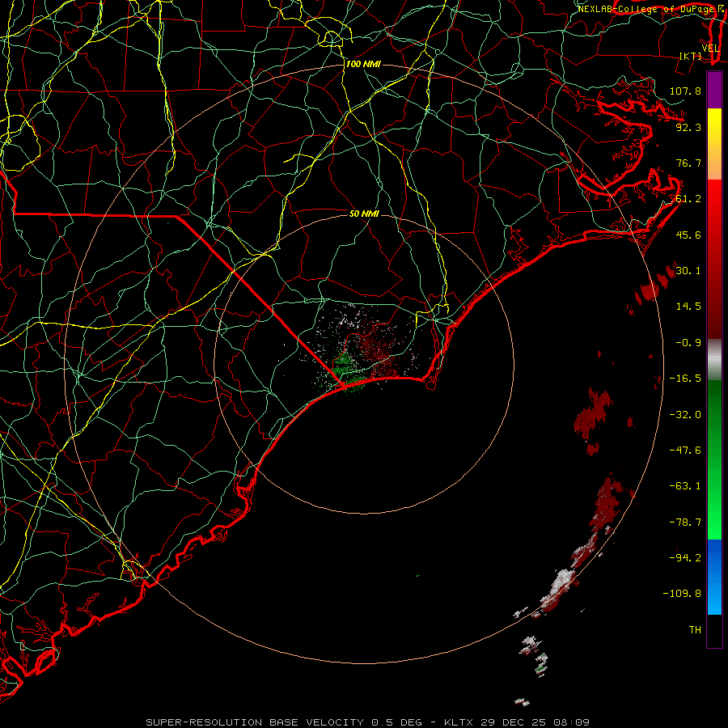728x728 pixels.
Task: Select the -32.0 legend value
Action: (x=685, y=415)
